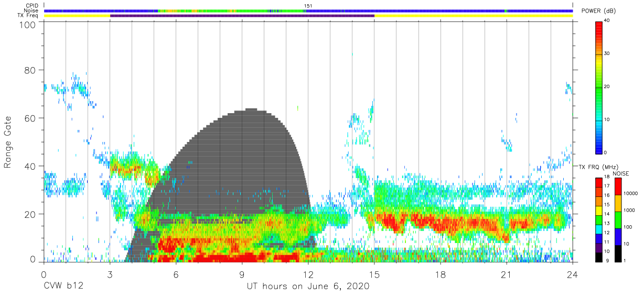Image resolution: width=644 pixels, height=297 pixels.
Task: Click the 40 label on power scale
Action: tap(607, 20)
